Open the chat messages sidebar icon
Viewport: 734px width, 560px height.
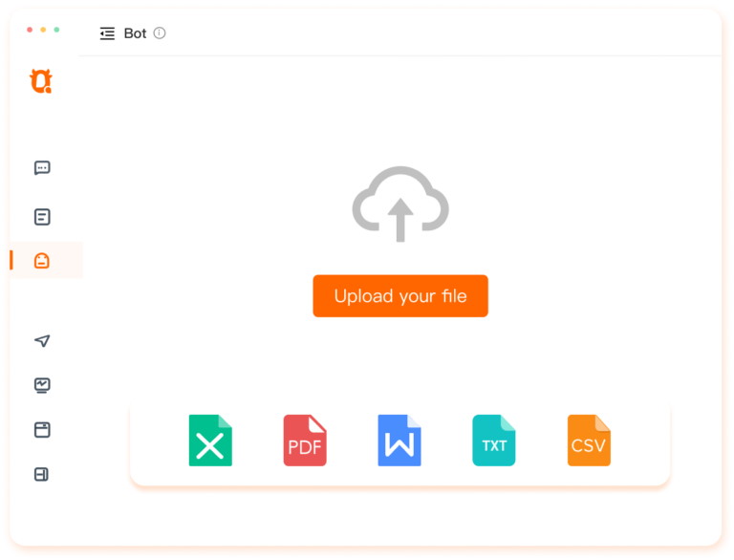[42, 167]
